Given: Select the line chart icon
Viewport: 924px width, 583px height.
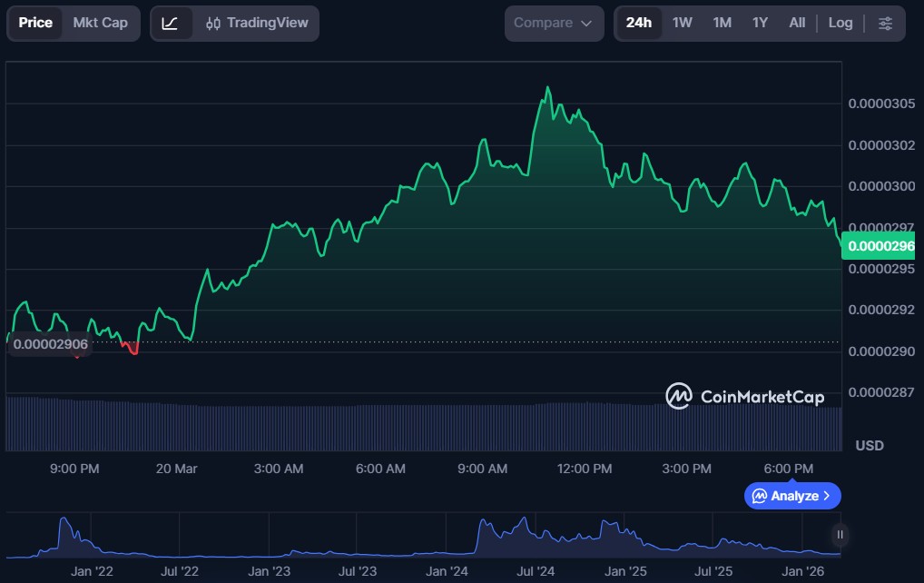Looking at the screenshot, I should (x=170, y=23).
